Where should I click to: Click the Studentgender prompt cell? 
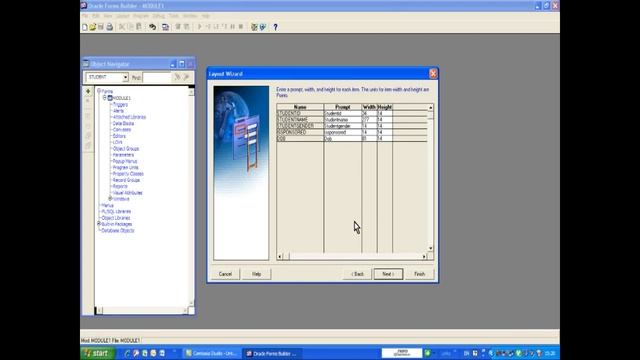coord(343,126)
